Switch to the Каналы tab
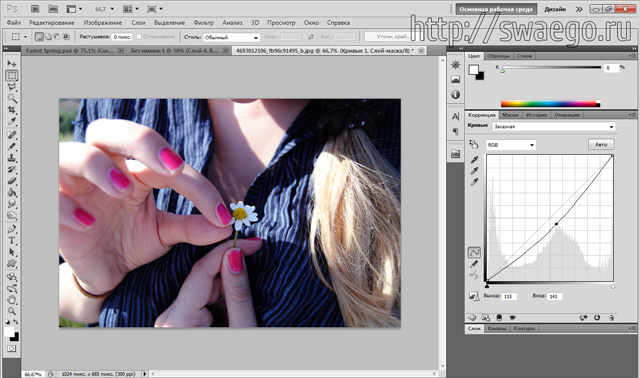 tap(497, 329)
